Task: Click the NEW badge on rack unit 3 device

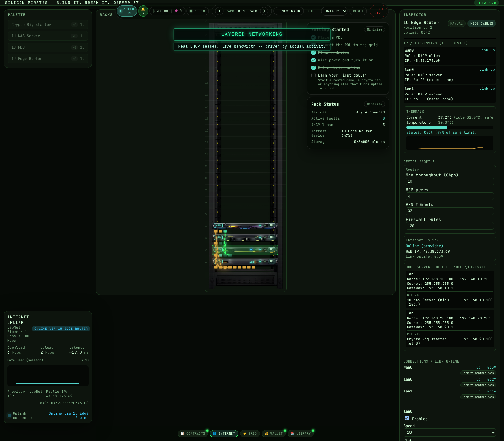Action: pos(218,238)
